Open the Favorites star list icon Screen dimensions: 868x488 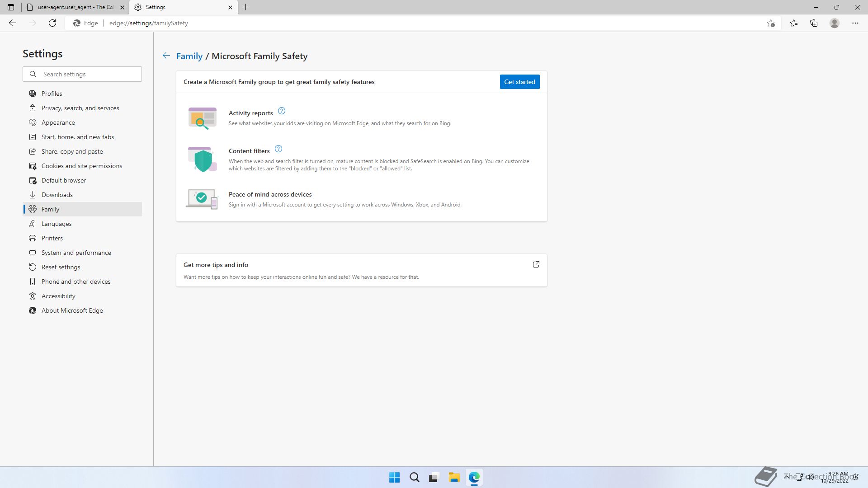coord(794,23)
